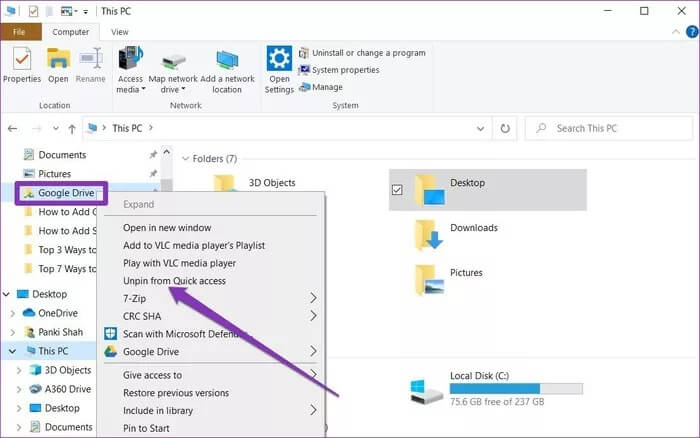The image size is (700, 438).
Task: Click the Quick Access Toolbar properties checkmark icon
Action: pyautogui.click(x=33, y=11)
